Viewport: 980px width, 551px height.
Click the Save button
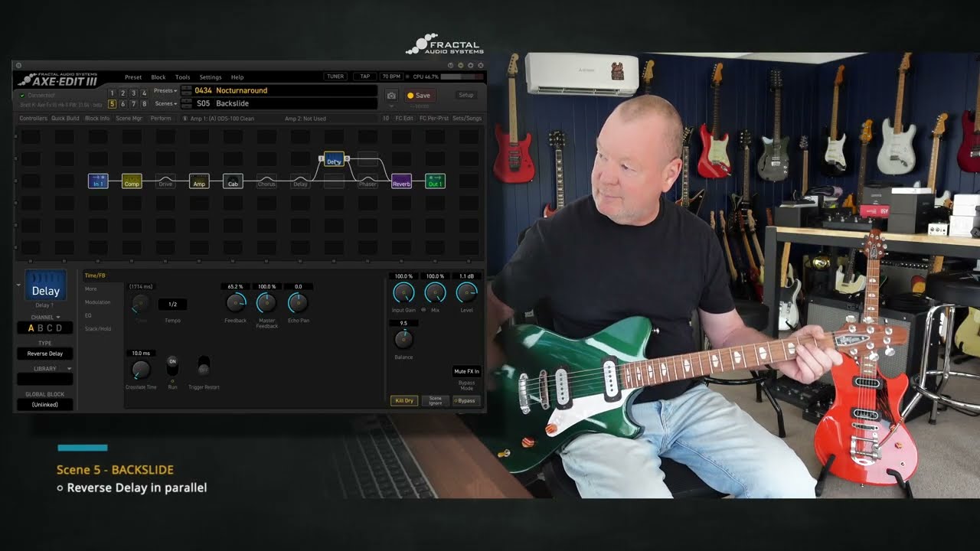[x=419, y=96]
